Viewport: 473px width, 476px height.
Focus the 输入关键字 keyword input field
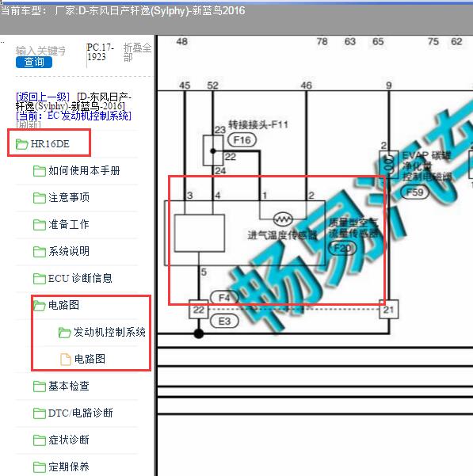tap(40, 51)
